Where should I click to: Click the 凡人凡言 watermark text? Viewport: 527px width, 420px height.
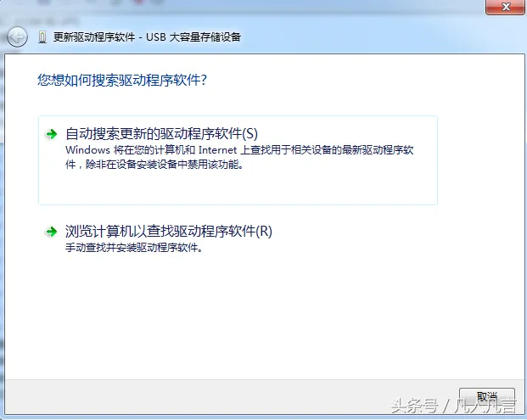487,404
